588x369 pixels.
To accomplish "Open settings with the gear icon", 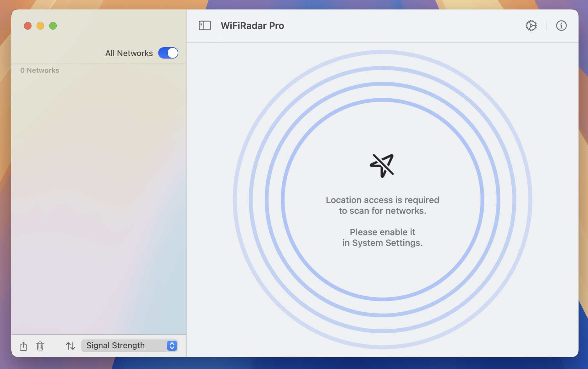I will pyautogui.click(x=531, y=26).
